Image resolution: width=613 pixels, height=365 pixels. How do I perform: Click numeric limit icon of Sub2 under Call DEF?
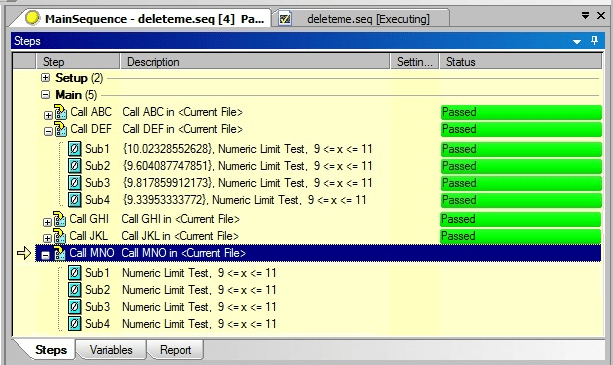[x=75, y=166]
